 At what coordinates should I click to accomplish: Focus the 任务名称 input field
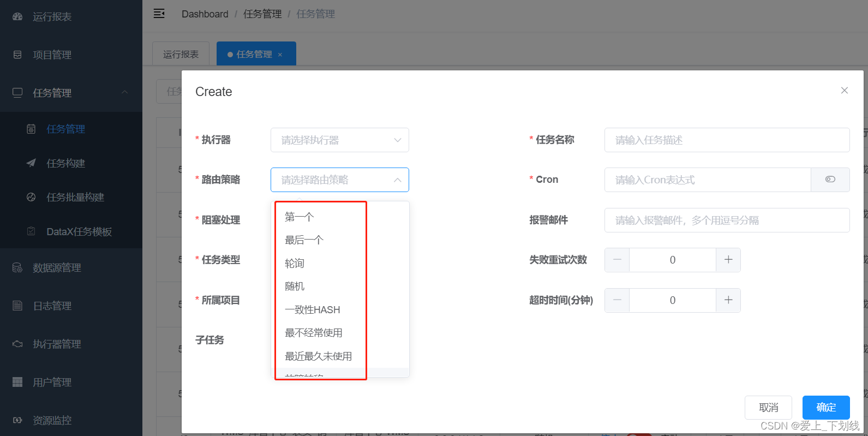pyautogui.click(x=727, y=140)
